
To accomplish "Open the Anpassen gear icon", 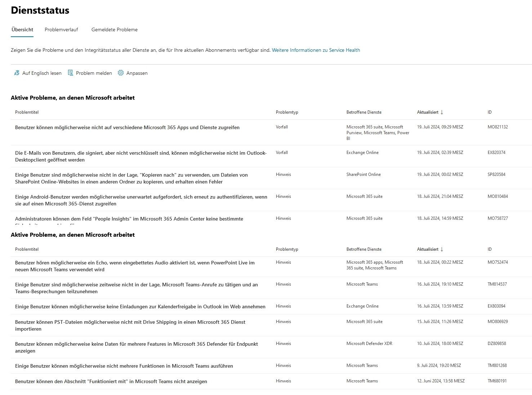I will (121, 73).
